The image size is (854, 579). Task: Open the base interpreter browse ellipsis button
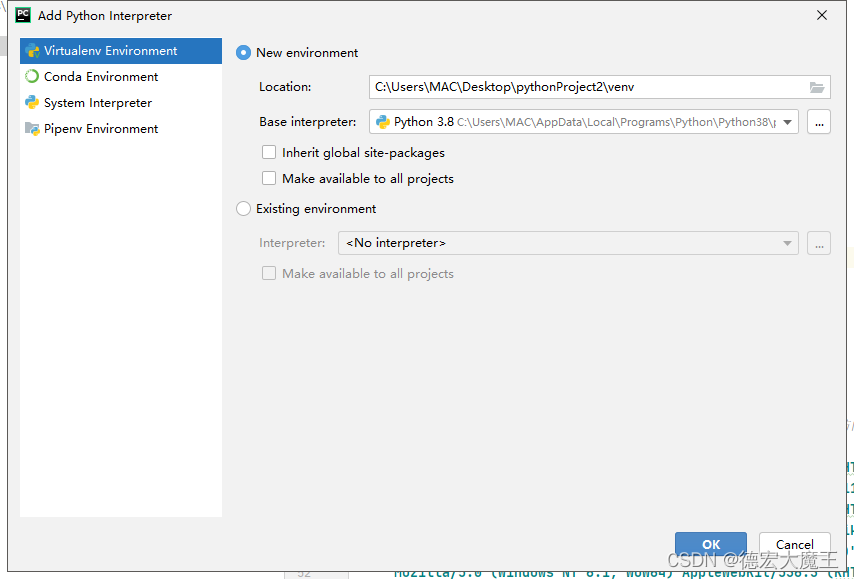click(x=819, y=122)
